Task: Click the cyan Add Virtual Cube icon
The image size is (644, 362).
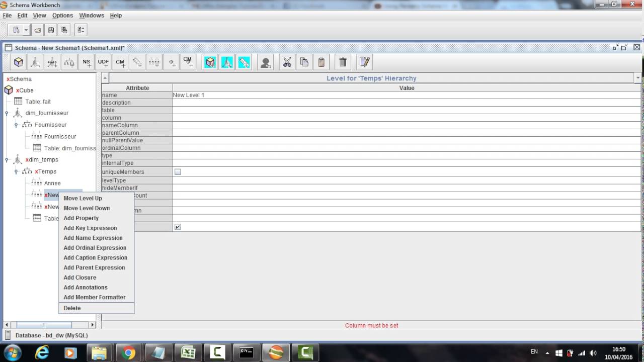Action: click(210, 62)
